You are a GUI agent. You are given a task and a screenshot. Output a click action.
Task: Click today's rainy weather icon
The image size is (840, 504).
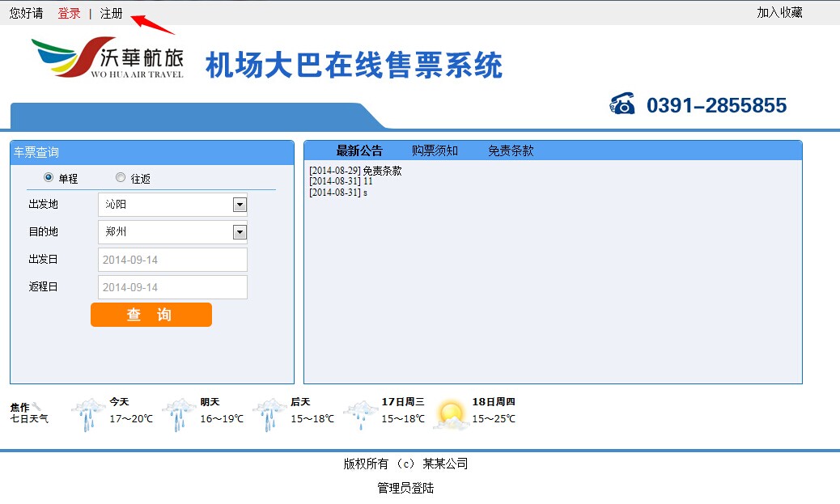tap(87, 414)
